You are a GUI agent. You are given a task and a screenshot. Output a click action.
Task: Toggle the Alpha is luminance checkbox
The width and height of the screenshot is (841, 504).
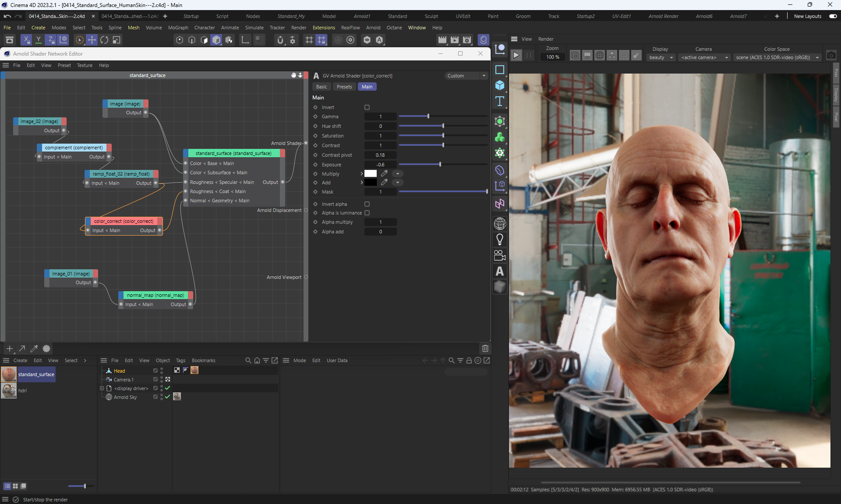[x=367, y=213]
